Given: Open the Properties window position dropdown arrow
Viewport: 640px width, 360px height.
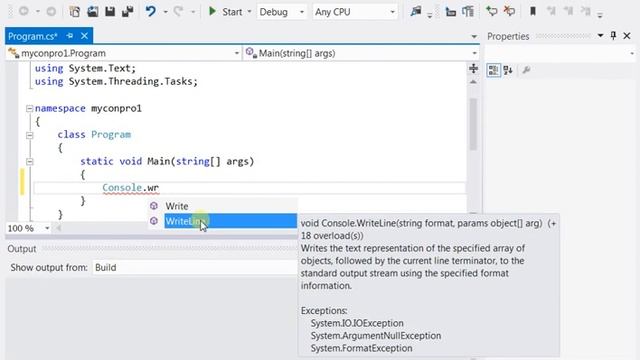Looking at the screenshot, I should 600,36.
